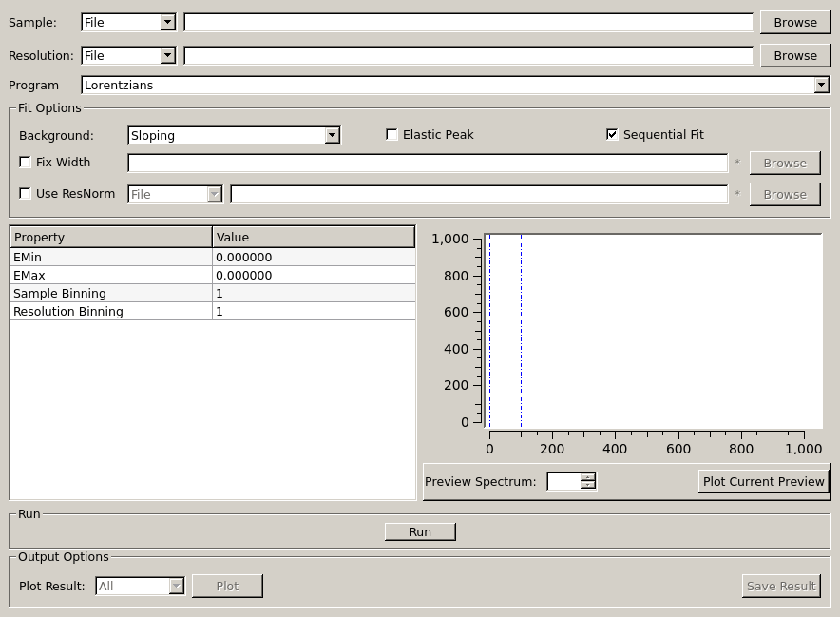The image size is (840, 617).
Task: Select the EMax value cell
Action: click(314, 275)
